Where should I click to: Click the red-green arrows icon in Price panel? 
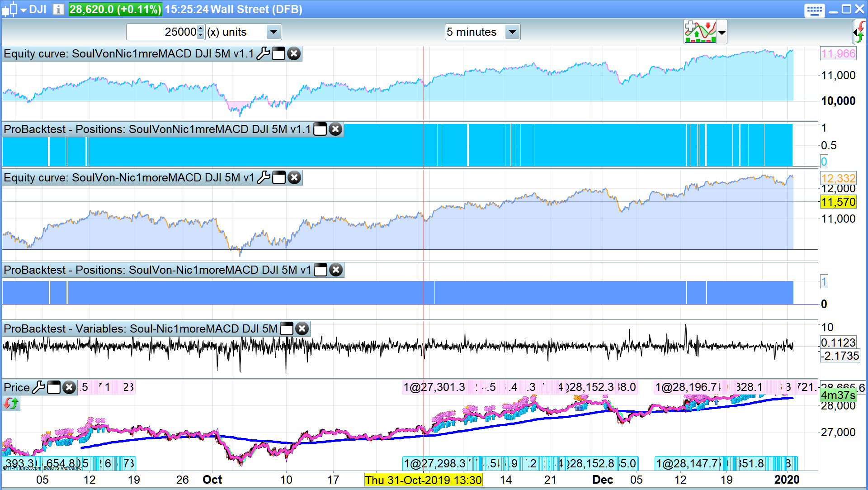11,403
